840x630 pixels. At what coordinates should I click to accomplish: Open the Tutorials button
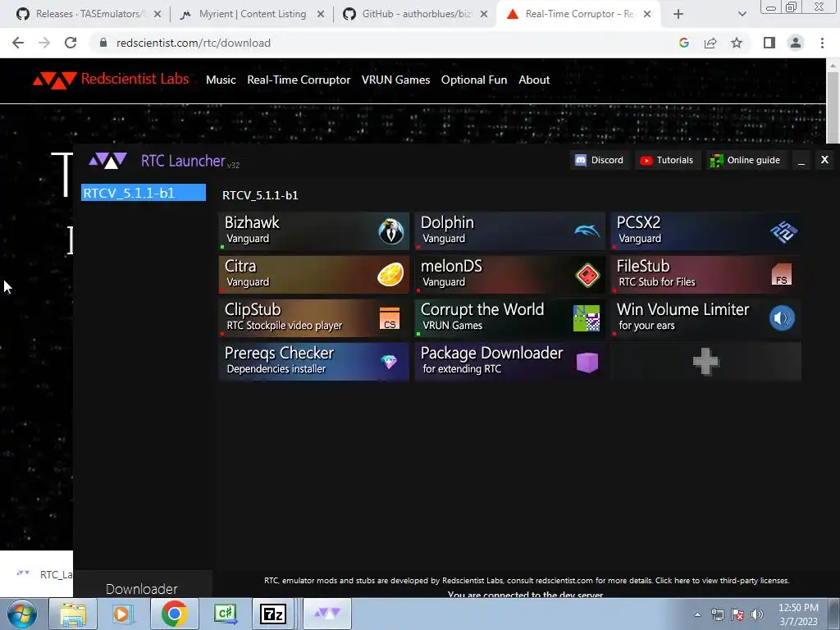coord(668,160)
